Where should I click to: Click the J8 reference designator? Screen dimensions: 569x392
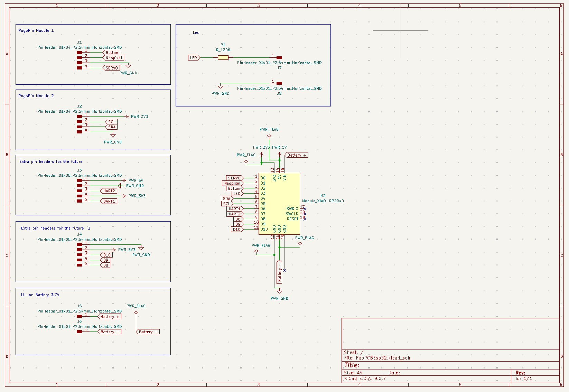coord(279,93)
